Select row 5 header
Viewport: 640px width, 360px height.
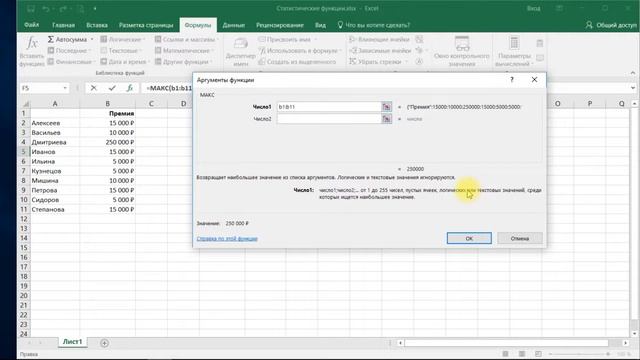(24, 151)
